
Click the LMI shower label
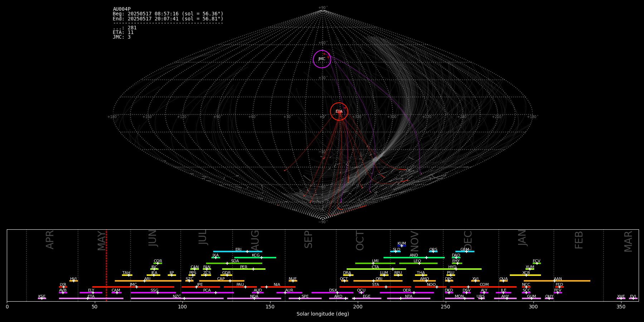375,261
